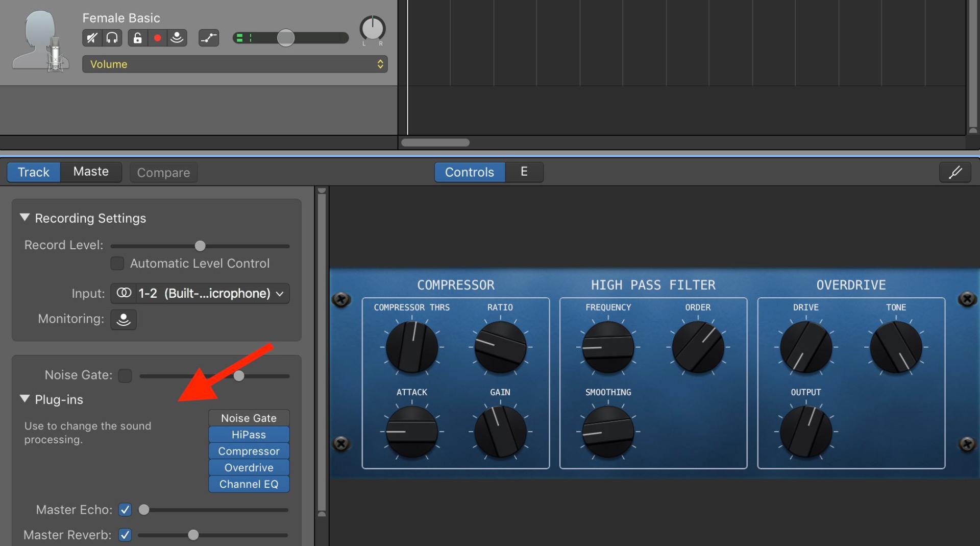Open the Input source dropdown
980x546 pixels.
click(200, 293)
